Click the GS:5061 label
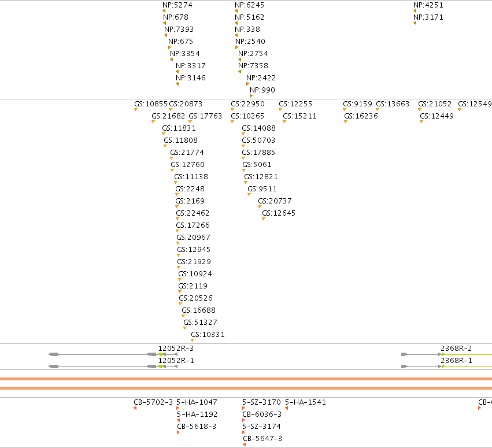This screenshot has width=492, height=448. pyautogui.click(x=257, y=165)
